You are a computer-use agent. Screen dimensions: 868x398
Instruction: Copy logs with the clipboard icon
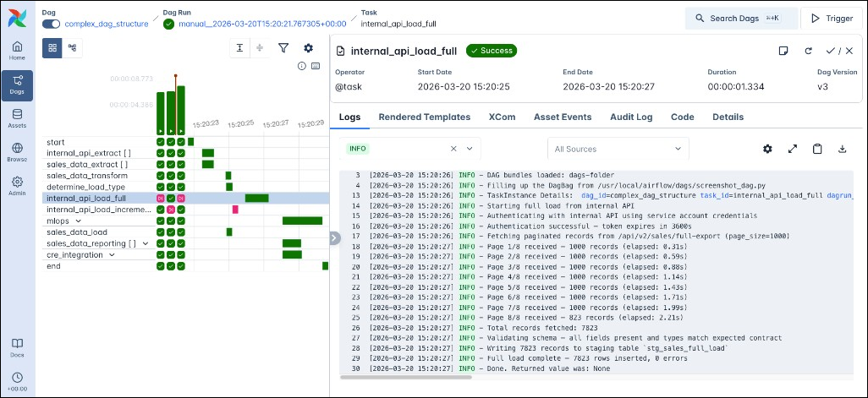click(817, 149)
